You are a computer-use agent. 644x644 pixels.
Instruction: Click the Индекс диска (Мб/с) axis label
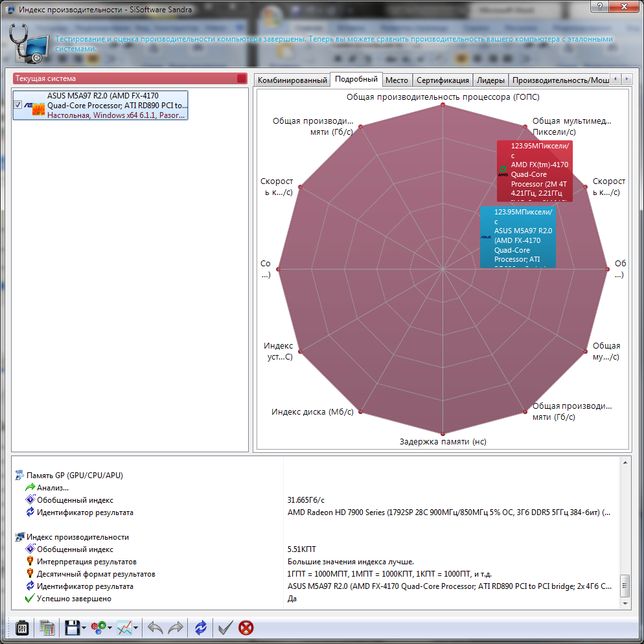click(x=312, y=411)
